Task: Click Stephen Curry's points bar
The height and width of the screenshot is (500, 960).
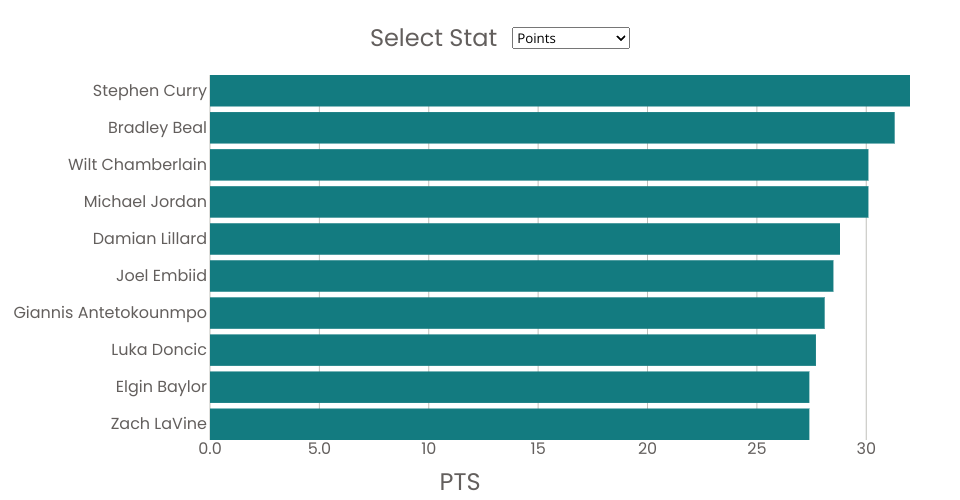Action: click(559, 91)
